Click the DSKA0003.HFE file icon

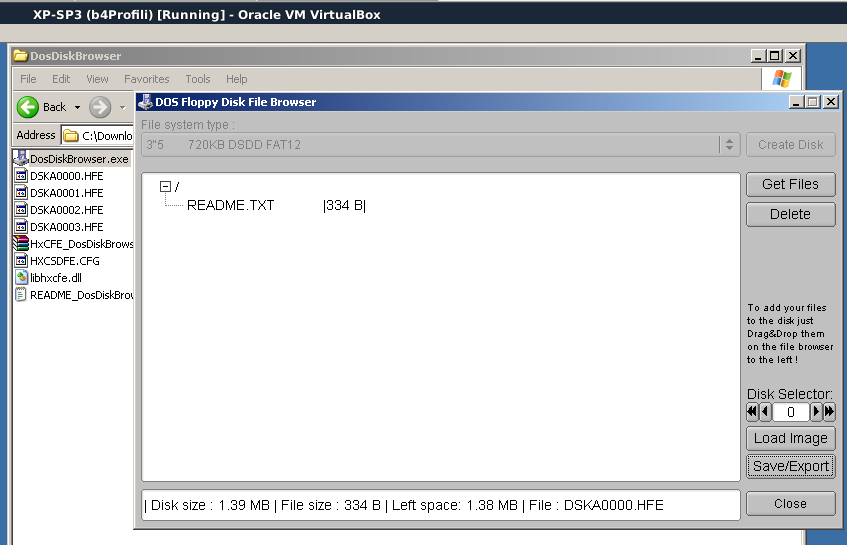tap(21, 226)
